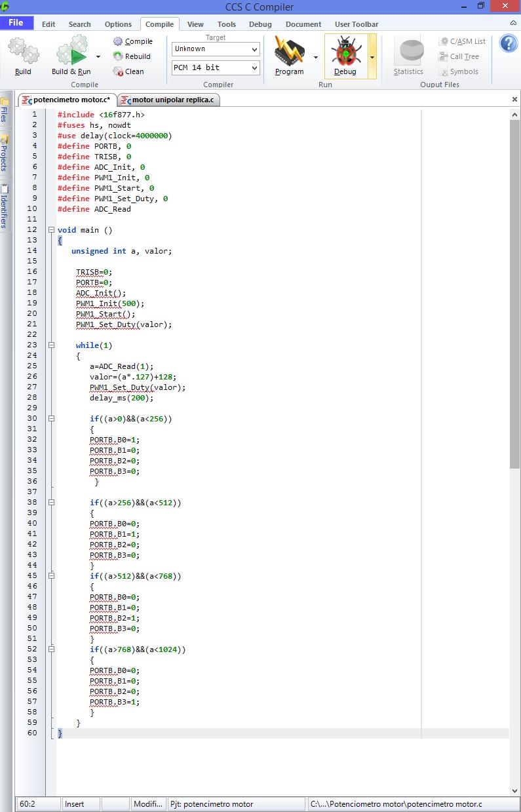Image resolution: width=521 pixels, height=812 pixels.
Task: Select the potencimetro motor.c file tab
Action: coord(68,100)
